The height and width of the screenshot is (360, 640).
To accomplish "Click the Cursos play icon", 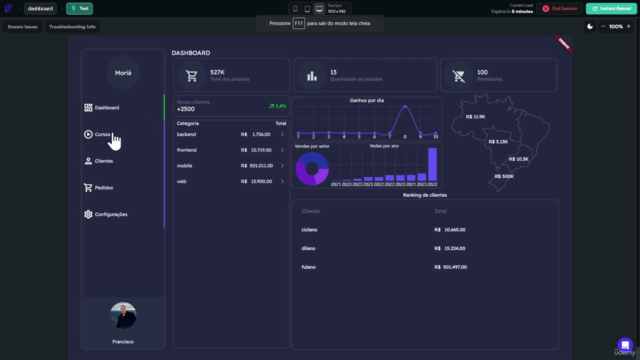I will [x=88, y=134].
